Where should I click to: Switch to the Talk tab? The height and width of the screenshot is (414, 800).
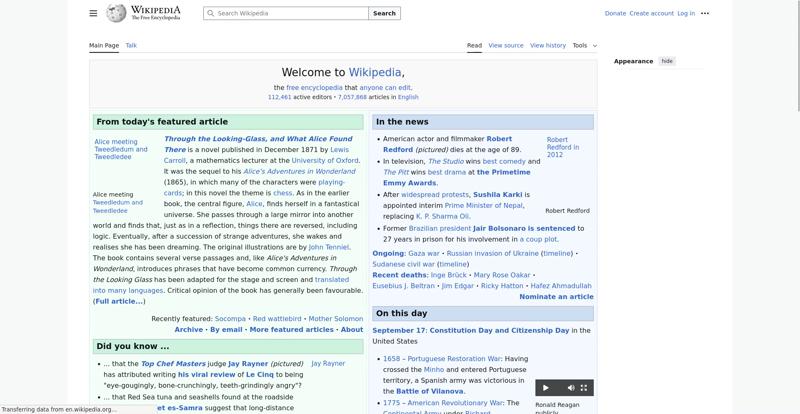pos(131,45)
